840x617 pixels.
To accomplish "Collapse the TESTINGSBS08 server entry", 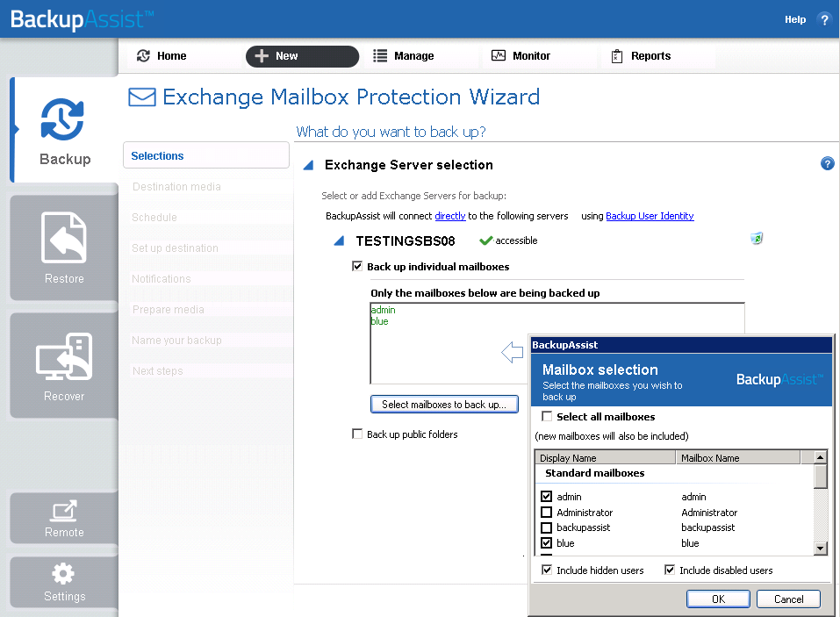I will pos(339,240).
